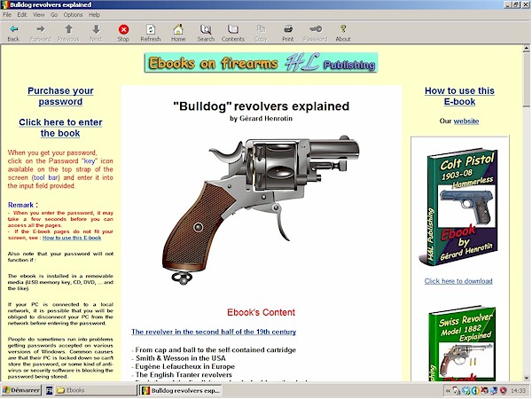Click the Previous up-arrow icon
Viewport: 532px width, 399px height.
(68, 33)
